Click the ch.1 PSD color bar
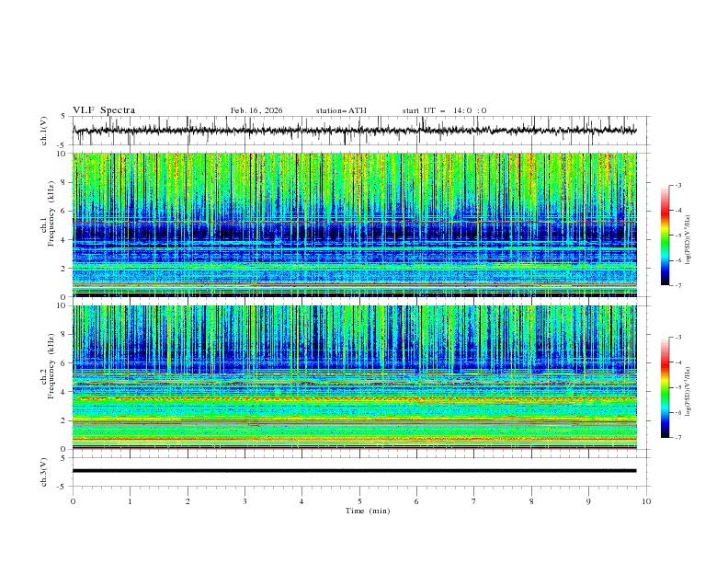Screen dimensions: 728x563 click(665, 236)
